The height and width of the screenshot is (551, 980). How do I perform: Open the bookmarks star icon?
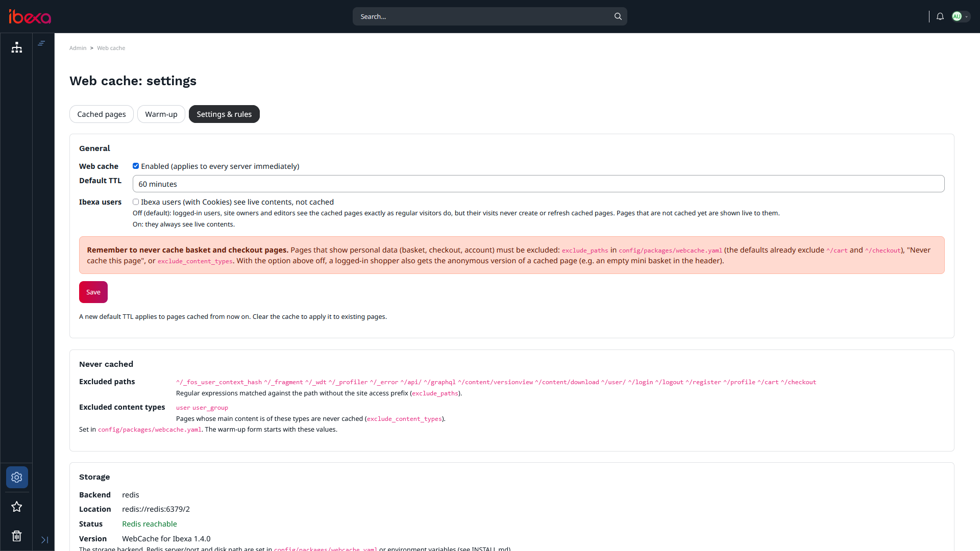17,507
